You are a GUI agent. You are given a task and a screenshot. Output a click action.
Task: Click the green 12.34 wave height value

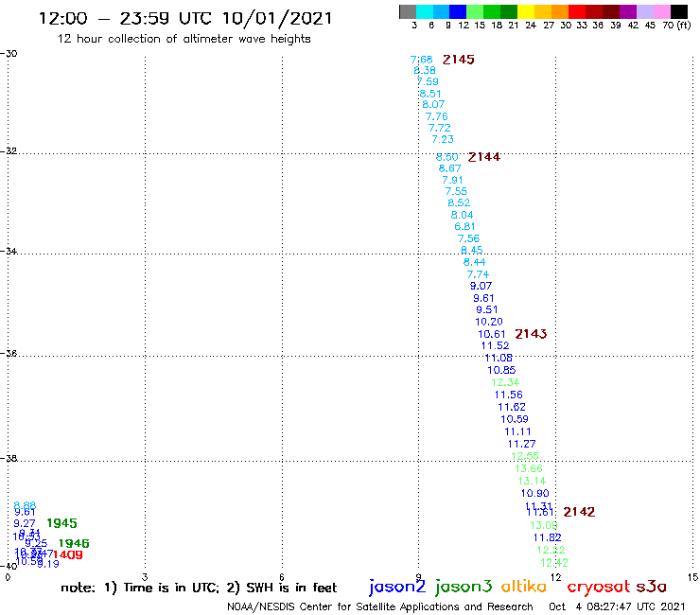point(505,382)
